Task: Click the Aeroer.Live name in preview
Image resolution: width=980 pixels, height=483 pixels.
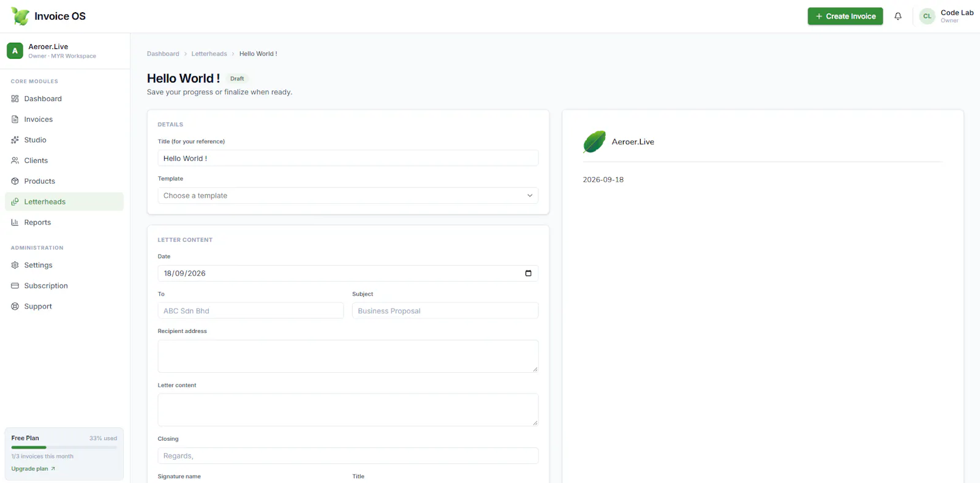Action: [x=633, y=142]
